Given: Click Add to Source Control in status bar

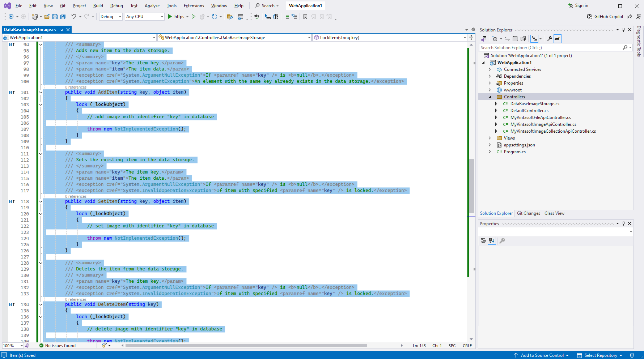Looking at the screenshot, I should tap(542, 355).
